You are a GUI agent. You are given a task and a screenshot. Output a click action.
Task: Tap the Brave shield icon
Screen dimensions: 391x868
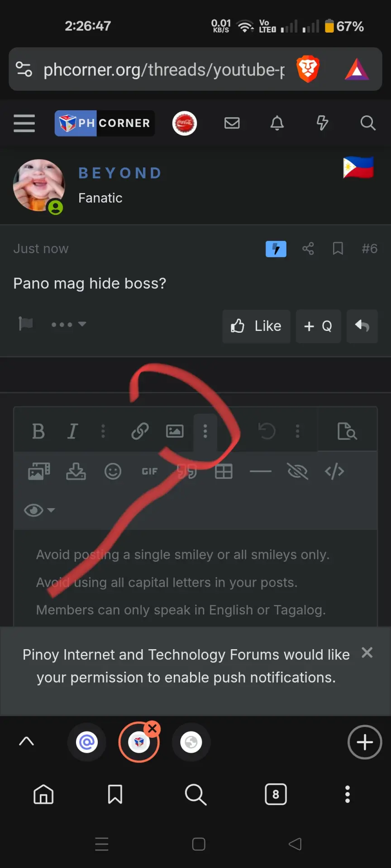(308, 69)
